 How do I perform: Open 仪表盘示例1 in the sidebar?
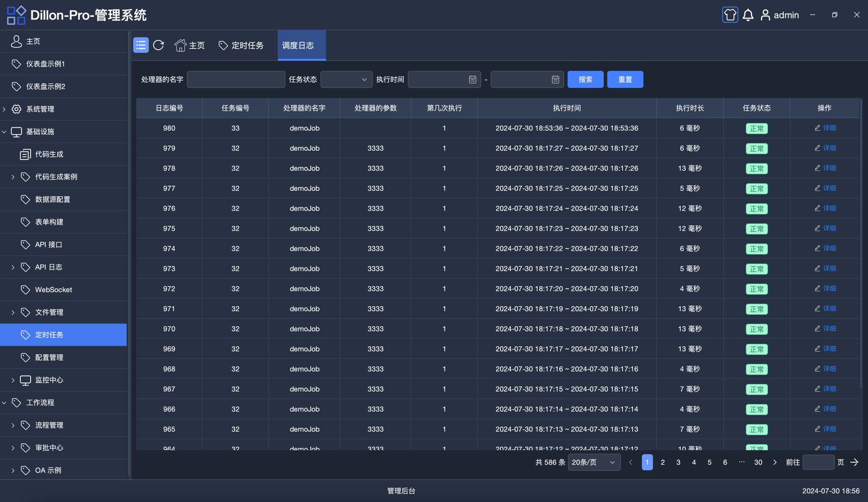pos(63,64)
